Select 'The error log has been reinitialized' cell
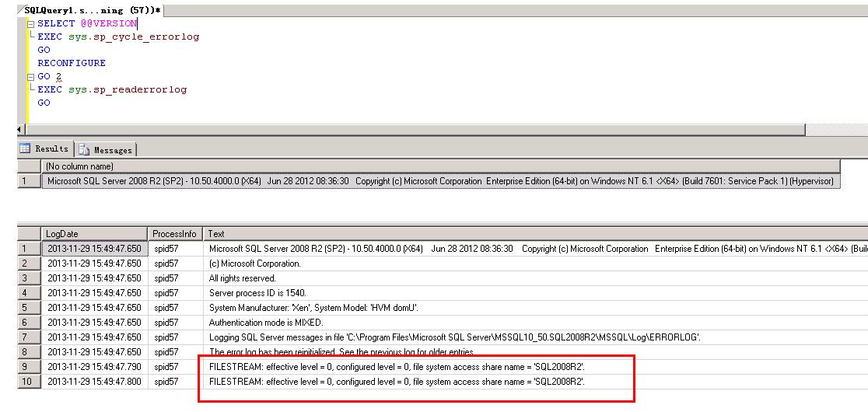 [535, 352]
